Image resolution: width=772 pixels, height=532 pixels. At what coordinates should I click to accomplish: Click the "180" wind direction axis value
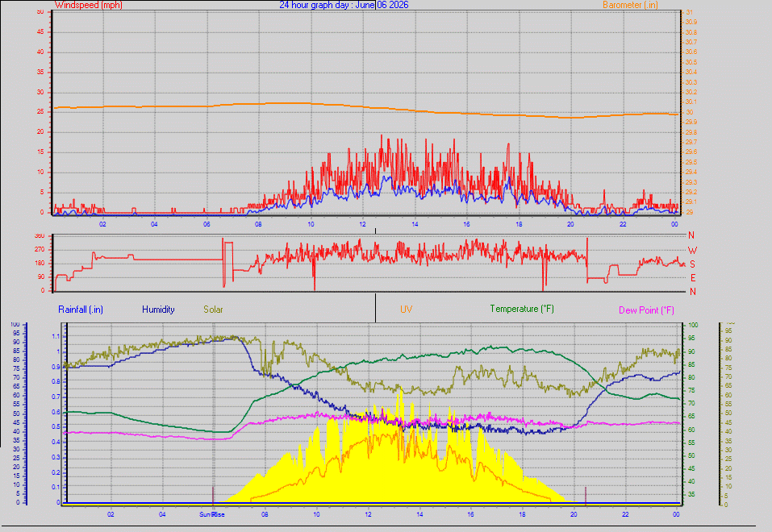pos(40,264)
